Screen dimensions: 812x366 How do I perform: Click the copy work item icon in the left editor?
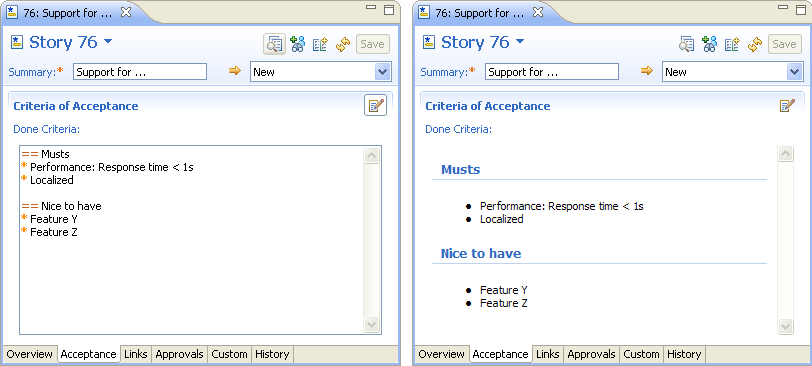coord(321,45)
